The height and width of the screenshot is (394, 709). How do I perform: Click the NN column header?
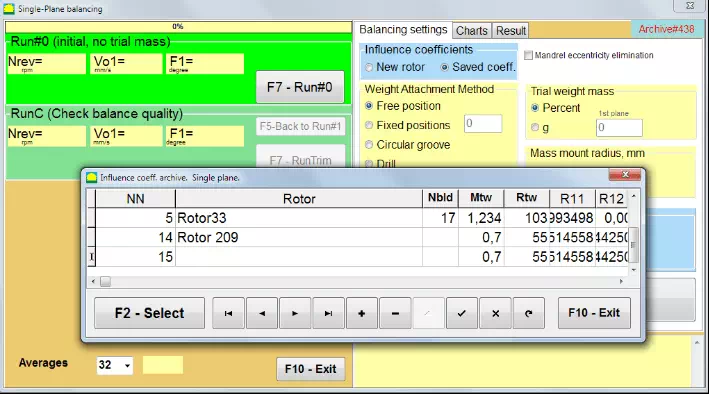[x=135, y=199]
